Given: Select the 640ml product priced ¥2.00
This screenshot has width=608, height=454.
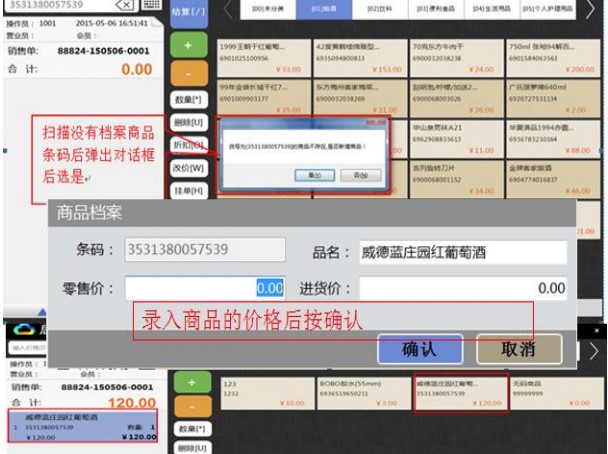Looking at the screenshot, I should coord(553,98).
